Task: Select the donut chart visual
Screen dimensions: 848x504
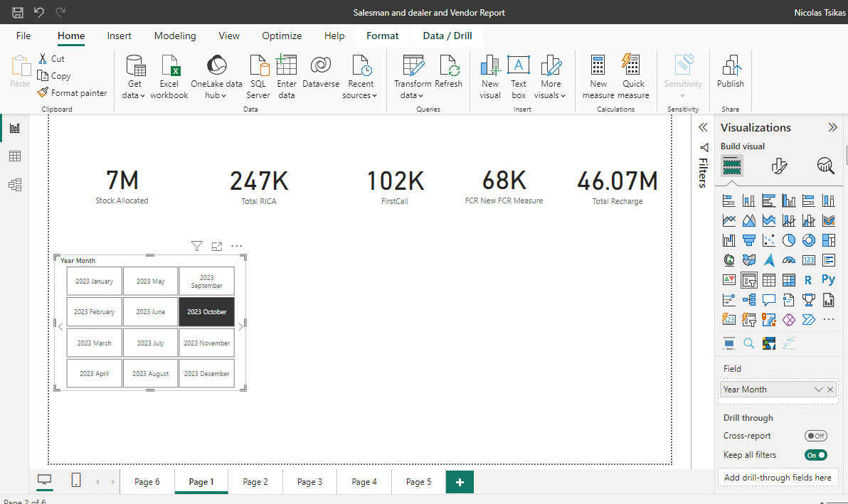Action: pyautogui.click(x=809, y=240)
